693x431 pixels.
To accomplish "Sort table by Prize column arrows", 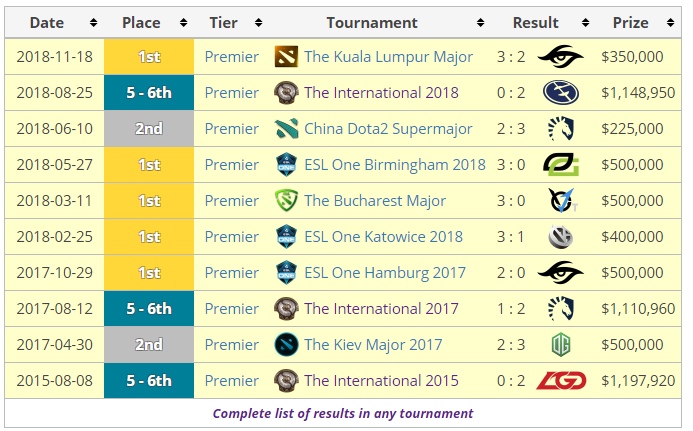I will click(670, 23).
